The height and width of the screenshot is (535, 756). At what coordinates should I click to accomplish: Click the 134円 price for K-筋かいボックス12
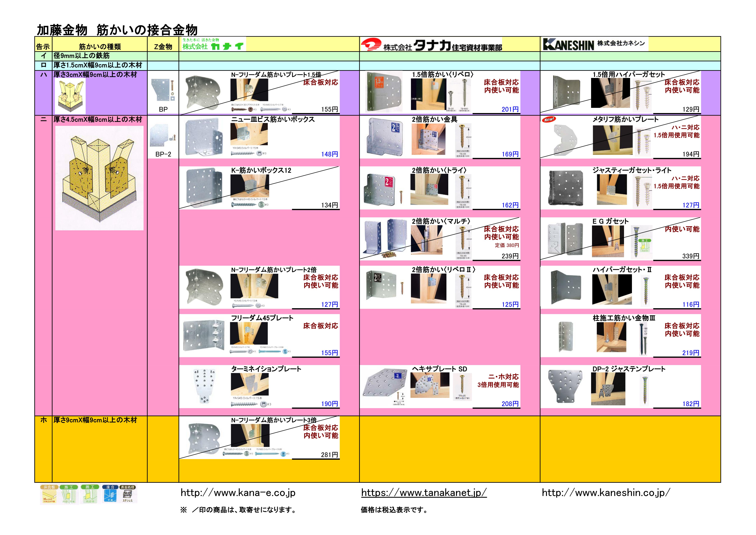point(330,205)
